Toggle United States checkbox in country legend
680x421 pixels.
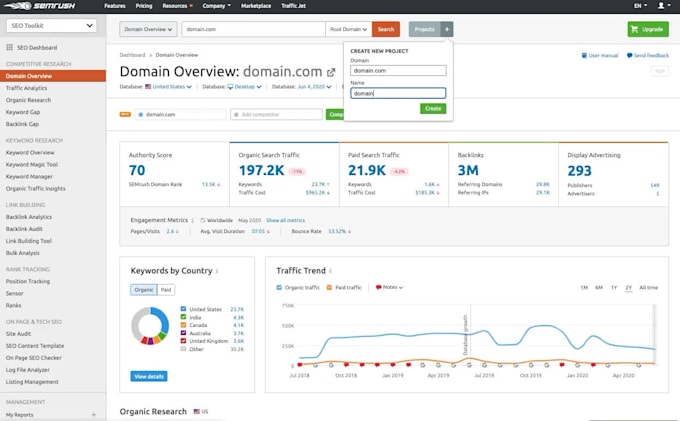tap(183, 309)
